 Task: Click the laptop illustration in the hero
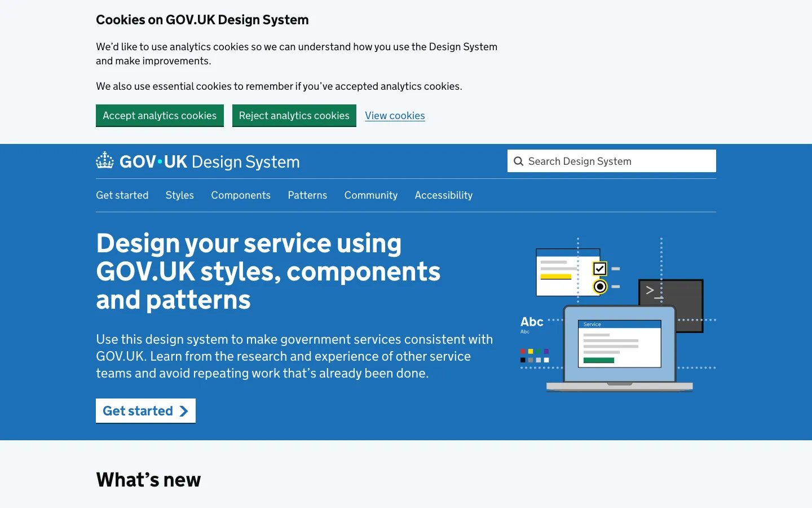point(619,348)
